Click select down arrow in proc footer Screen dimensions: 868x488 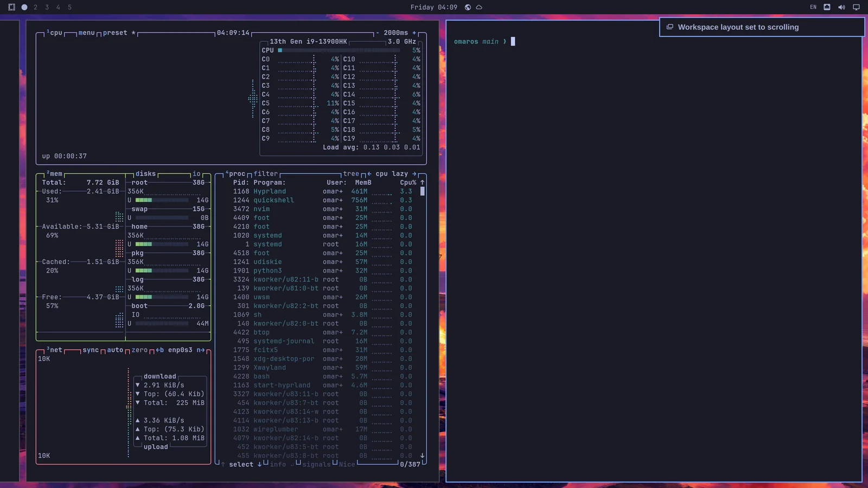click(259, 464)
